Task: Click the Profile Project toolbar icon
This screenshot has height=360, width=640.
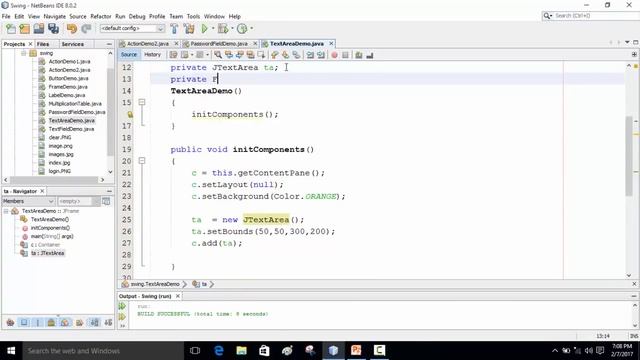Action: [242, 29]
